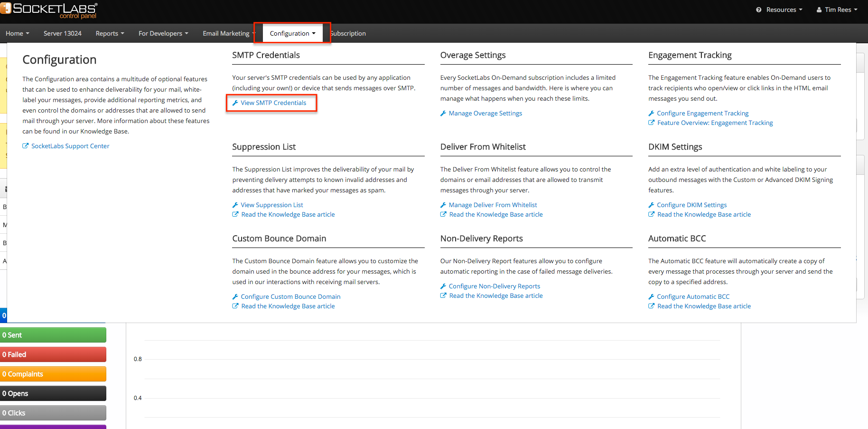Open Configure Automatic BCC link
Screen dimensions: 868x429
click(693, 296)
